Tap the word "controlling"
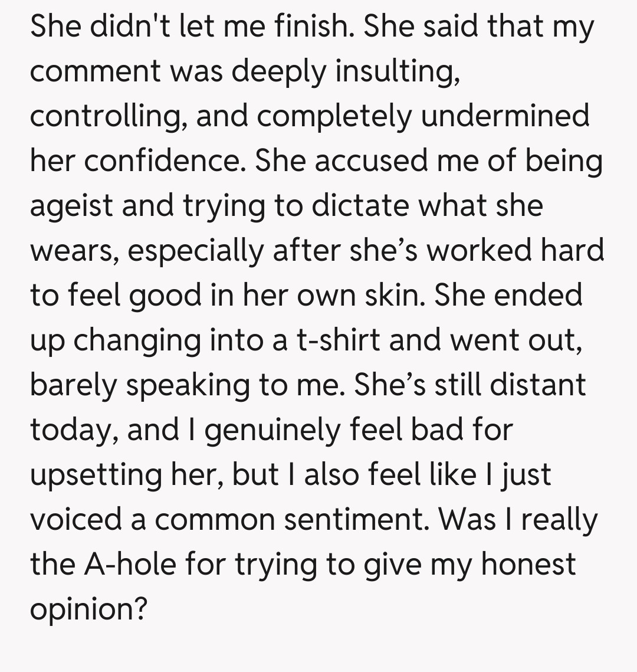Viewport: 637px width, 672px height. click(x=105, y=116)
